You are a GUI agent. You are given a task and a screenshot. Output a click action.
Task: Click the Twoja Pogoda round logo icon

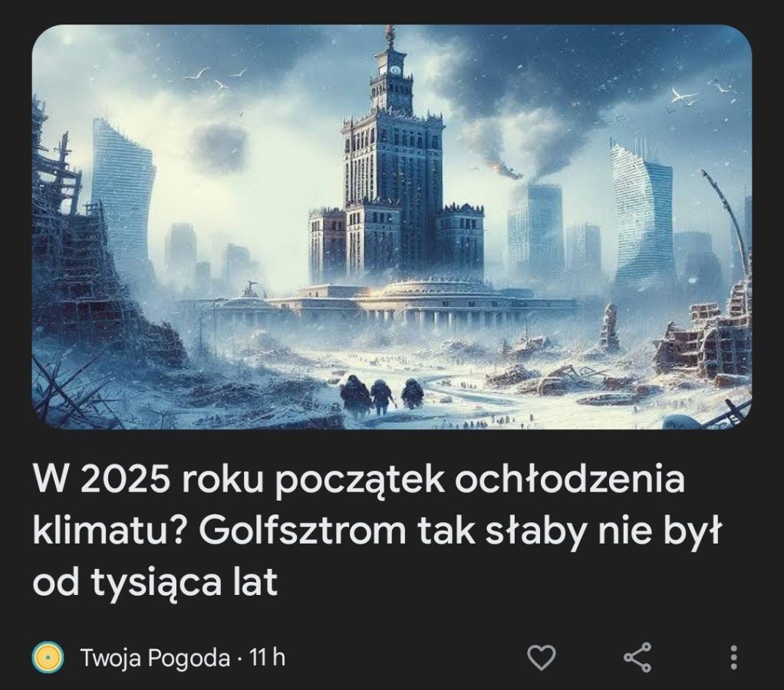point(48,657)
